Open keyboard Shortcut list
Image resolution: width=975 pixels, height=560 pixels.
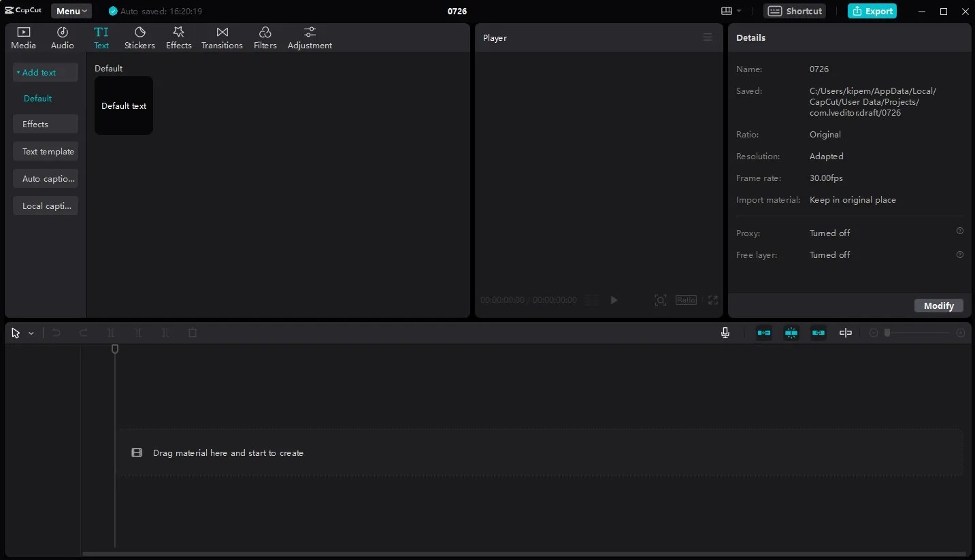[x=795, y=11]
